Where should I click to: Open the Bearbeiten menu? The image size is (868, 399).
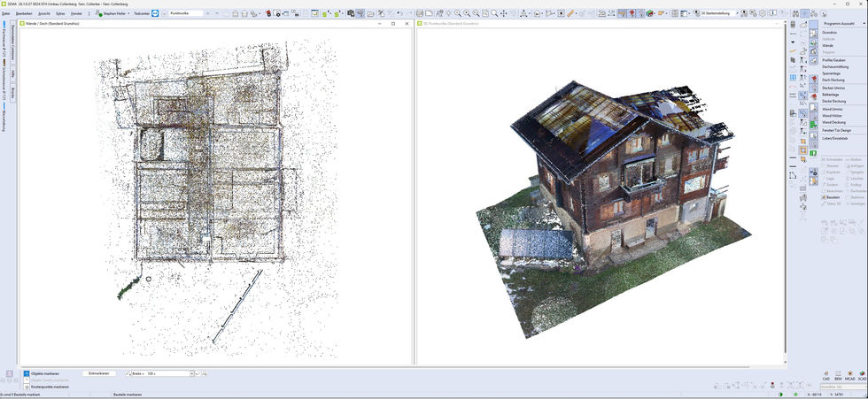[x=24, y=13]
